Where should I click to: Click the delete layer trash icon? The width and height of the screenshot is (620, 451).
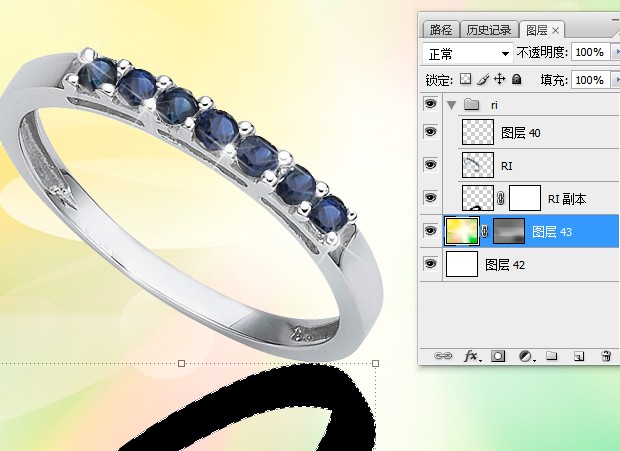[606, 356]
